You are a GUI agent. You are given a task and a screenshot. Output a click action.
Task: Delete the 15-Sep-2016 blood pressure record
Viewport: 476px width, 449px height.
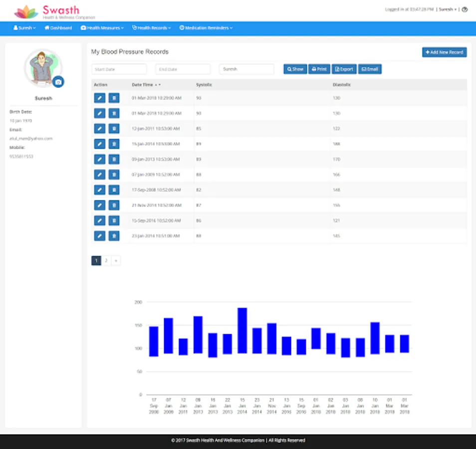tap(114, 221)
